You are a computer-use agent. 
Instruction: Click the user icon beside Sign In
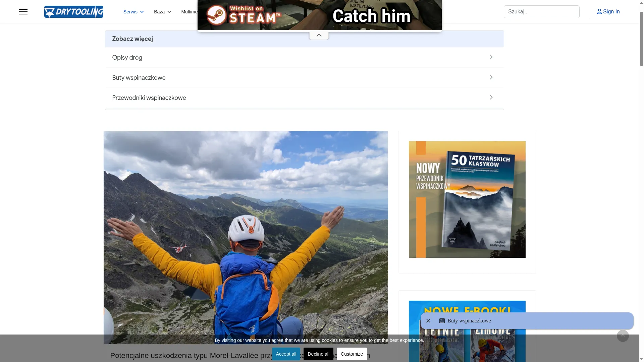point(599,12)
